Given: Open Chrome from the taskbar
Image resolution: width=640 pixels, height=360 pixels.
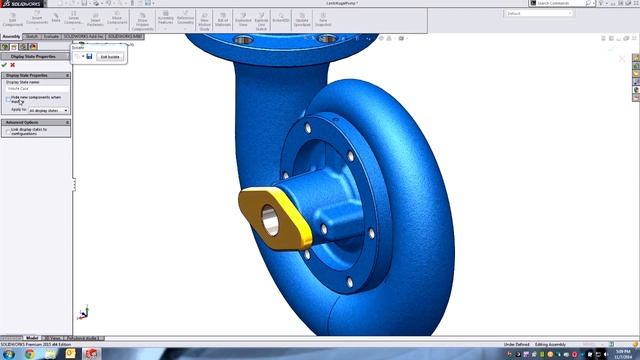Looking at the screenshot, I should [30, 353].
